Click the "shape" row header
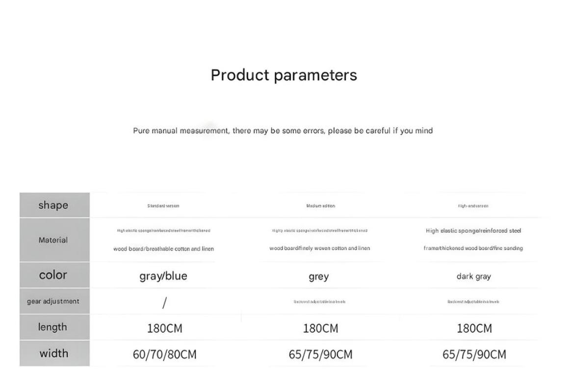 click(53, 205)
